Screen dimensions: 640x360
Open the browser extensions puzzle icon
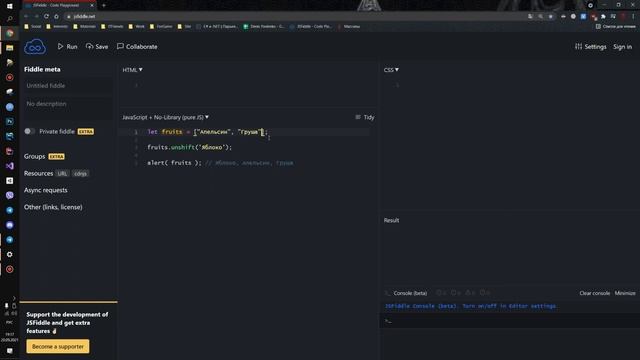pyautogui.click(x=603, y=16)
